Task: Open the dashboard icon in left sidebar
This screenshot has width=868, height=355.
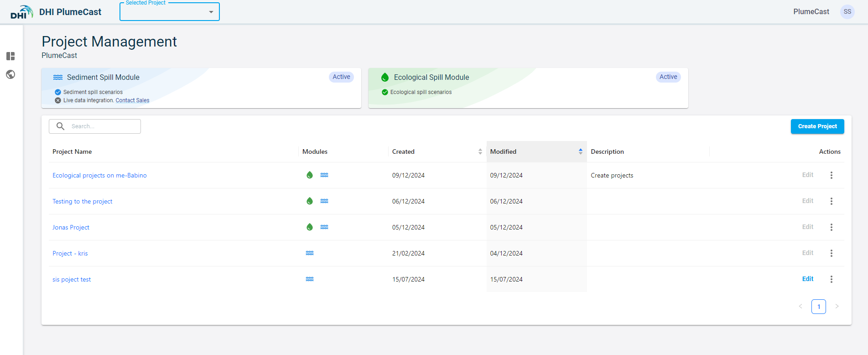Action: tap(10, 56)
